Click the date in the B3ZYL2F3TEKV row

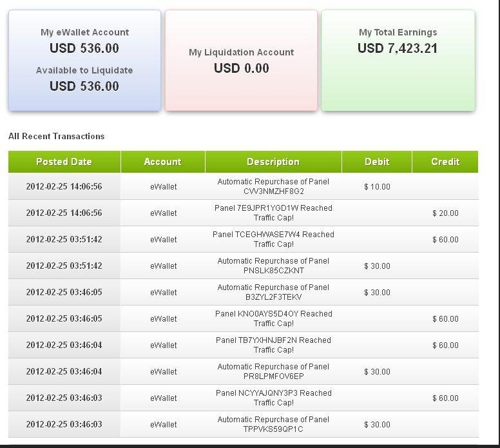click(64, 292)
